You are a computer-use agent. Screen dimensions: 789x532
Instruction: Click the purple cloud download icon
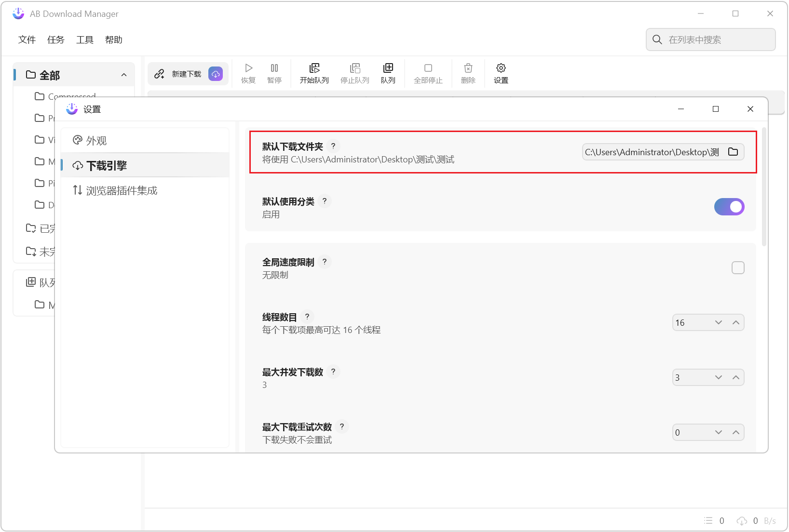[216, 74]
